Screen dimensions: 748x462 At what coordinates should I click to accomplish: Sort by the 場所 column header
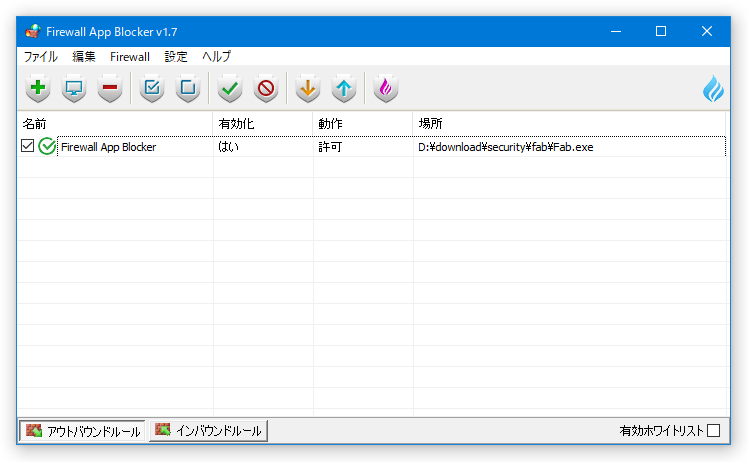point(569,124)
